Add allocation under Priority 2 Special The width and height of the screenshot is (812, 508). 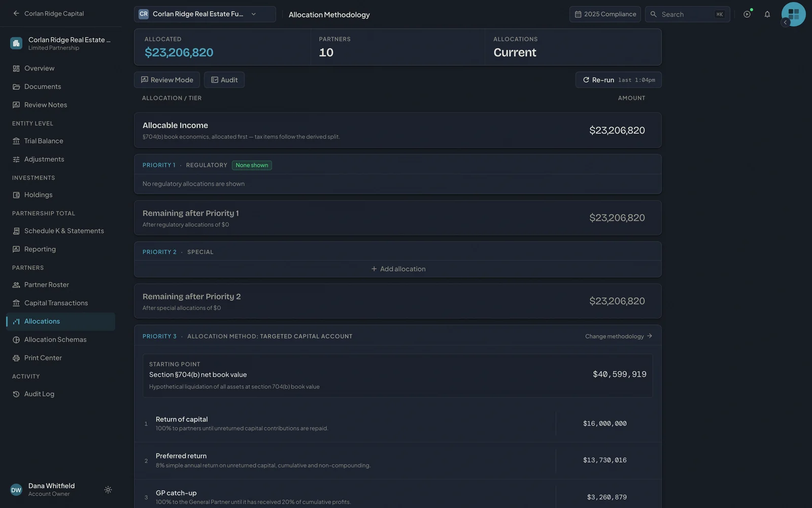click(x=398, y=269)
